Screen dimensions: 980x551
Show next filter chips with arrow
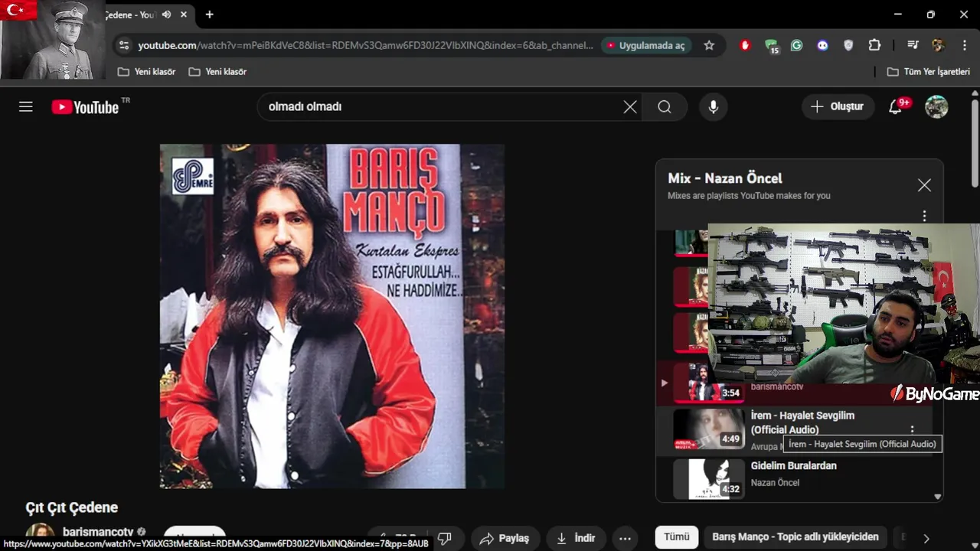[x=926, y=538]
